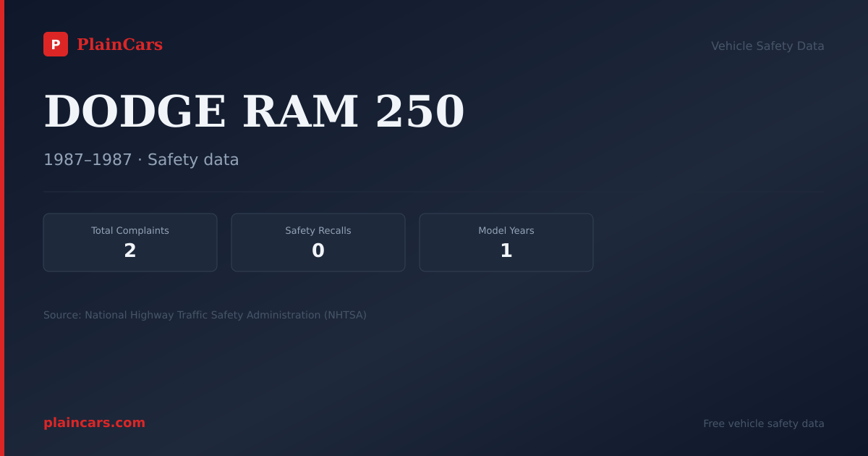
Task: Select the 1987–1987 Safety data subtitle
Action: (x=141, y=160)
